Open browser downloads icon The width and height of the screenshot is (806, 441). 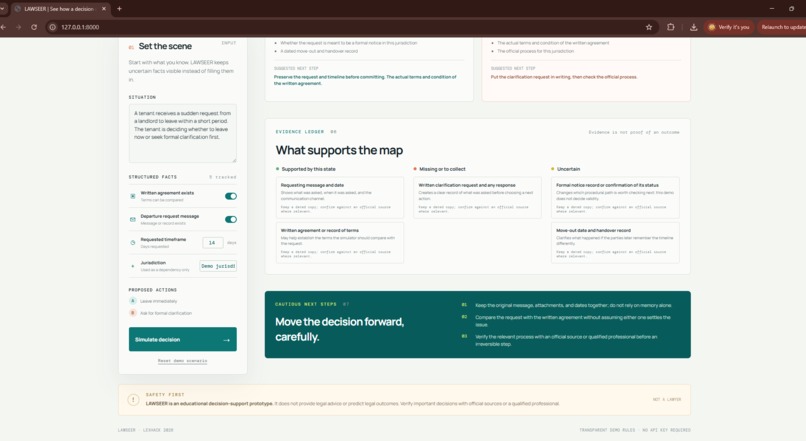pos(693,27)
